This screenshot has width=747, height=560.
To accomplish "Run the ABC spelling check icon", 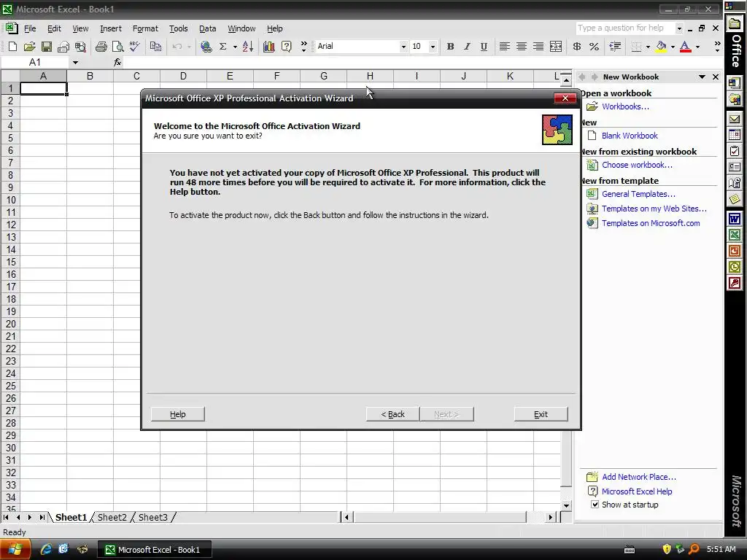I will tap(135, 46).
